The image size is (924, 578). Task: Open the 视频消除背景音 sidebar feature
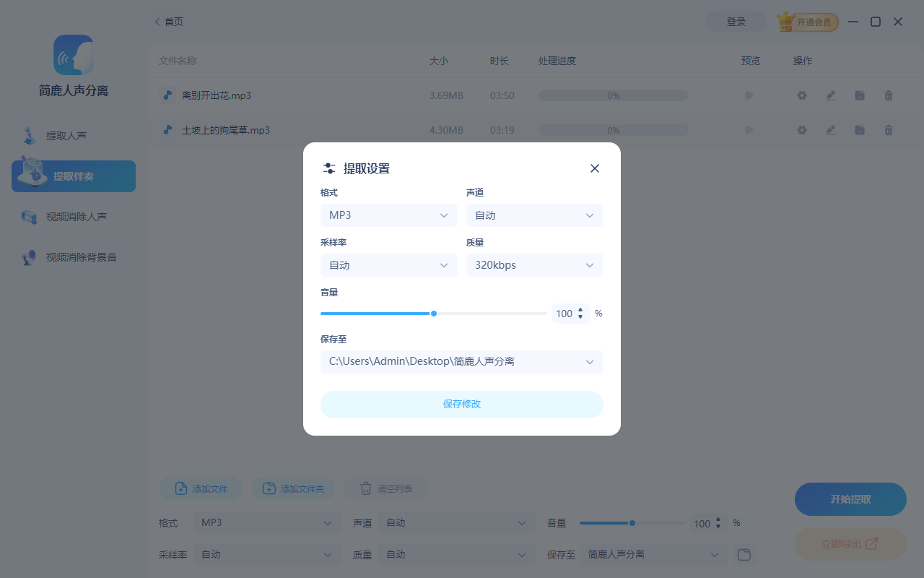[72, 256]
